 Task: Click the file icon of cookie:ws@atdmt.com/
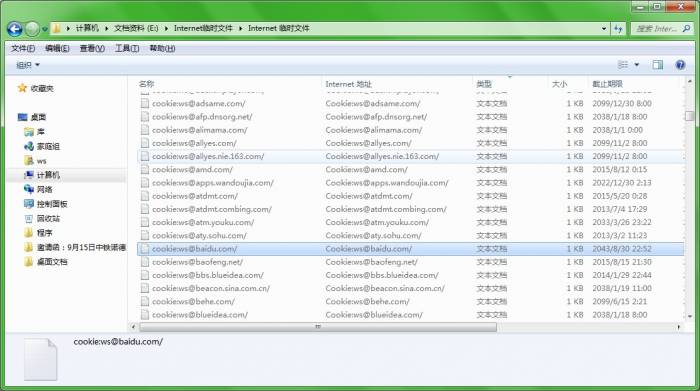pyautogui.click(x=145, y=196)
